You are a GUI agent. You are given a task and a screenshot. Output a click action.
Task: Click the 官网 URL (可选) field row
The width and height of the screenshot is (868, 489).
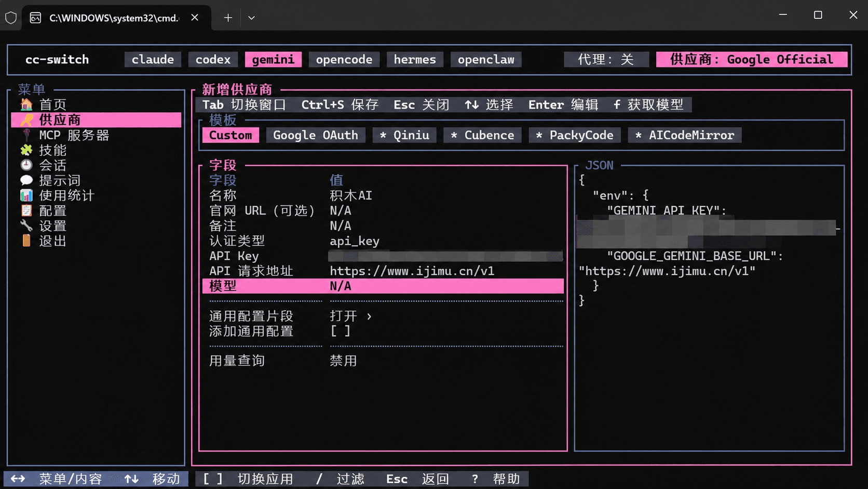click(x=383, y=210)
